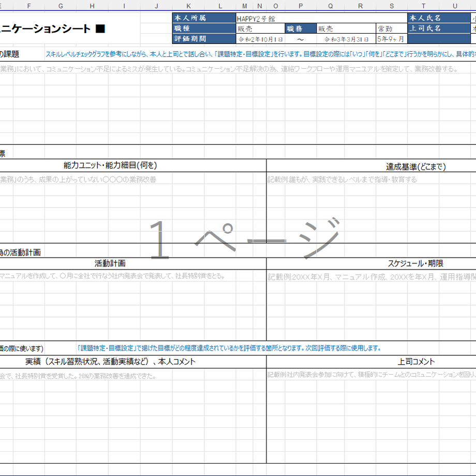Click the 社内発表会参加に向けて example cell
476x476 pixels.
tap(371, 374)
